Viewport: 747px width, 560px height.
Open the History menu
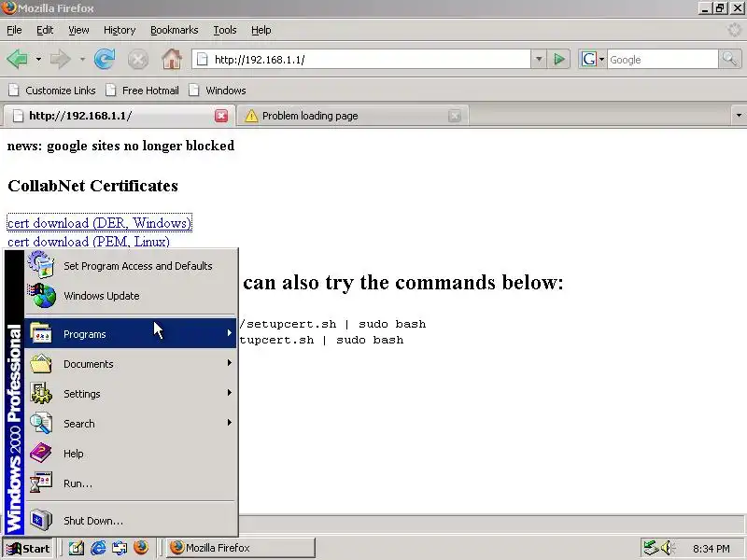click(120, 30)
